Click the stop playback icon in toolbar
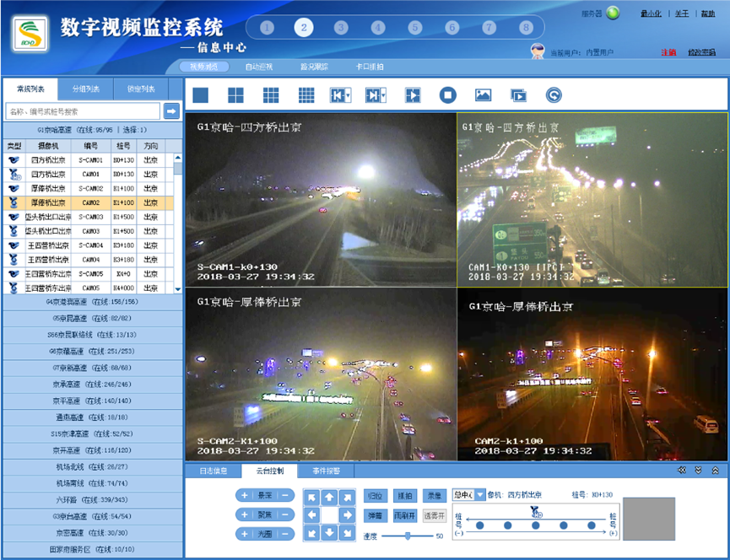 point(448,95)
